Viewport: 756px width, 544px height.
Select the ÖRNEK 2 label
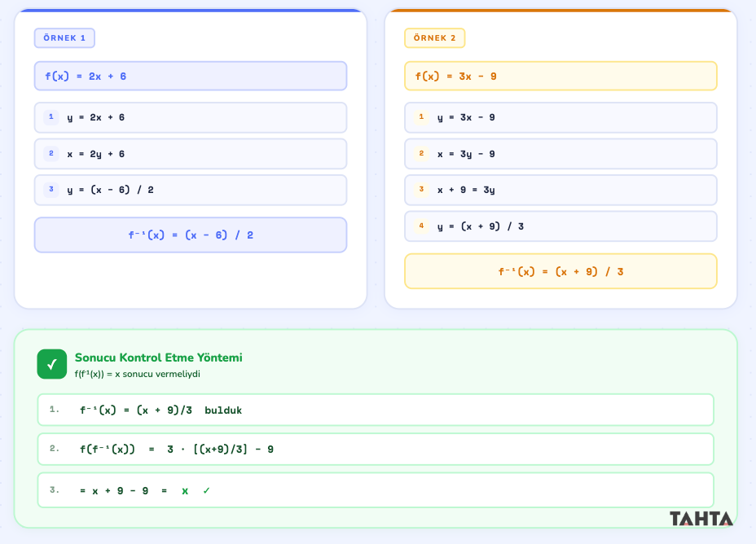(435, 38)
